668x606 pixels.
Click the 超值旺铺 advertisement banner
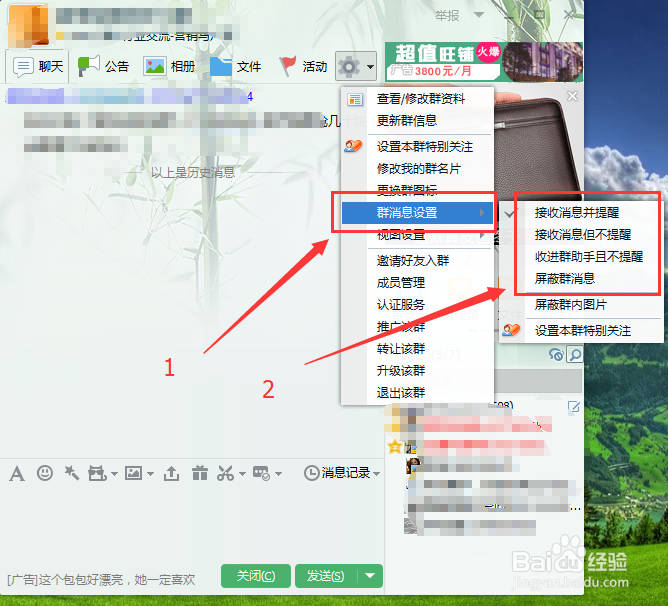(x=484, y=62)
